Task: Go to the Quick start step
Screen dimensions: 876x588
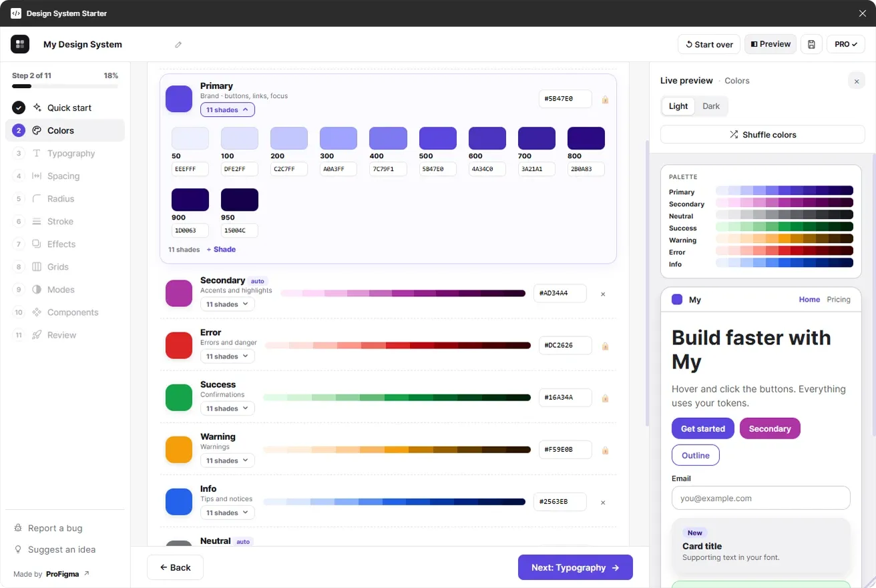Action: coord(65,107)
